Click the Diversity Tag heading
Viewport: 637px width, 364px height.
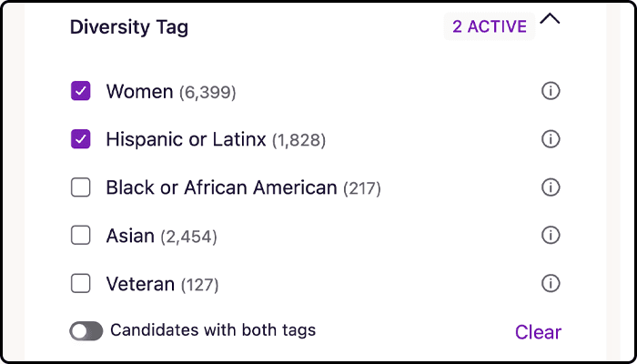tap(129, 27)
